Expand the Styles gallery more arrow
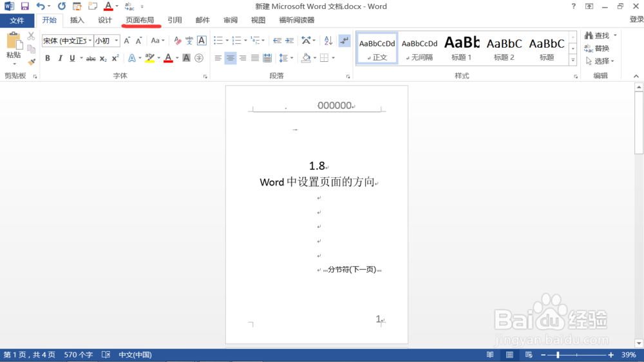 (x=573, y=60)
